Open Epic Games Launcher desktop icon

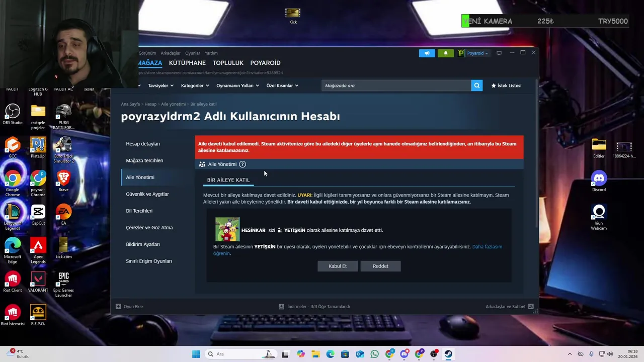coord(63,284)
